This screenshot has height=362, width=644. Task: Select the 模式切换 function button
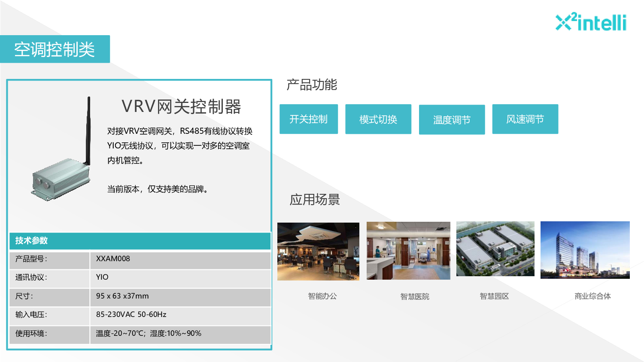pos(378,119)
